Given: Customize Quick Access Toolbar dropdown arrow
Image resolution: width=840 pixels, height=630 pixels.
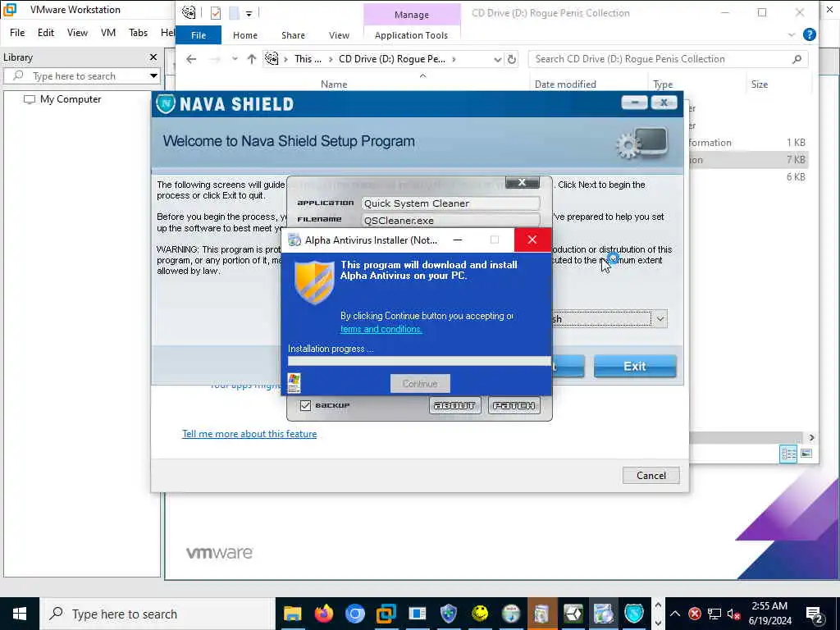Looking at the screenshot, I should pyautogui.click(x=249, y=13).
